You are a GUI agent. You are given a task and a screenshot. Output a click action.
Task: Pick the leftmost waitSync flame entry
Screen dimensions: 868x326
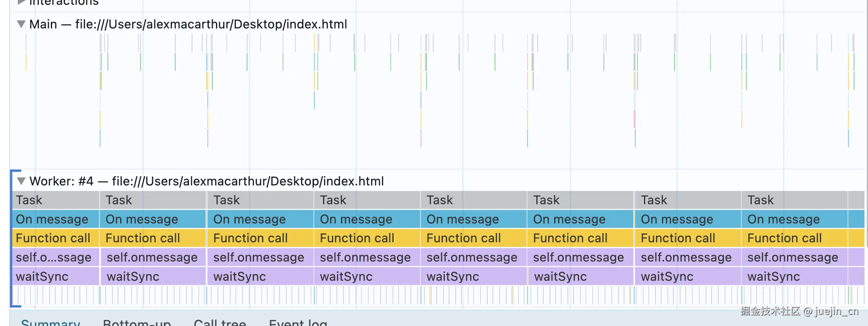tap(42, 277)
